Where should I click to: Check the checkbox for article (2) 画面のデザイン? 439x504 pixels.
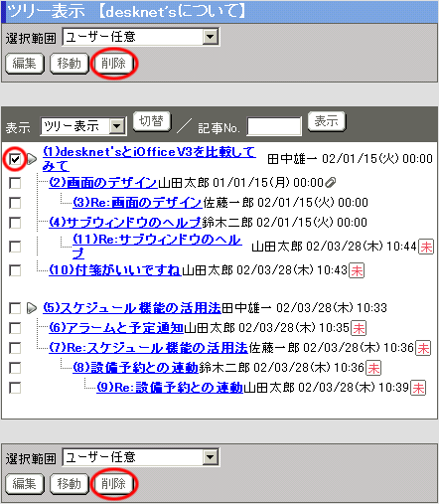(x=15, y=183)
